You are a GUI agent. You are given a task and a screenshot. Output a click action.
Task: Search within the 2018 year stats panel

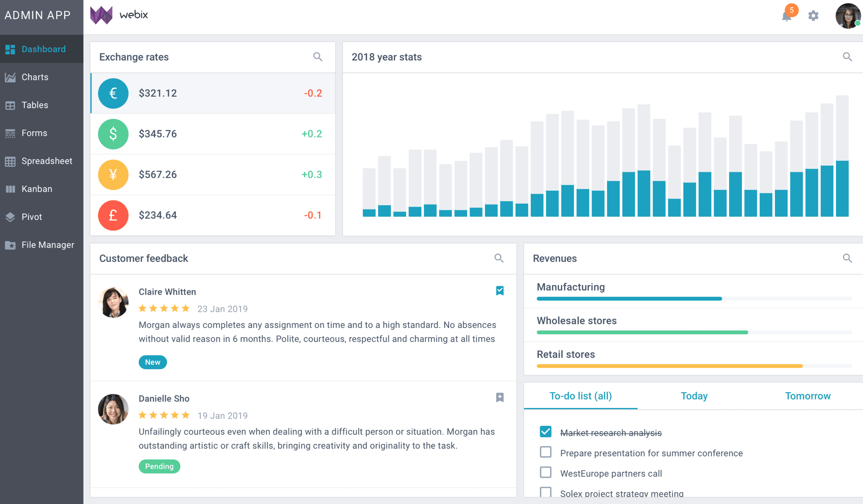point(847,57)
